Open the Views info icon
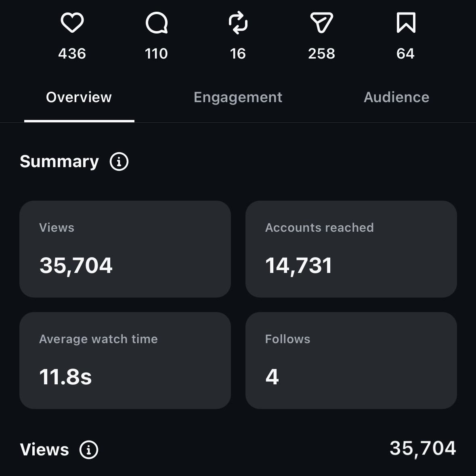476x476 pixels. 89,450
